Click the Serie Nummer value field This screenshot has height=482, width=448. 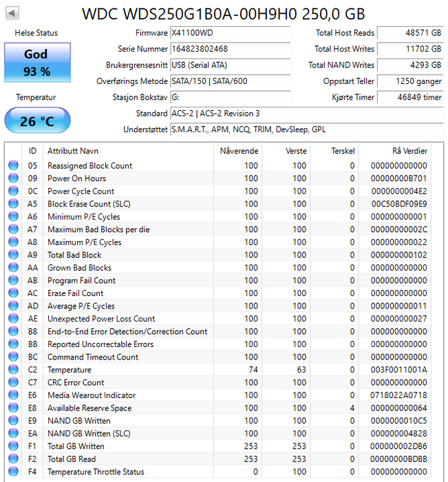(230, 49)
